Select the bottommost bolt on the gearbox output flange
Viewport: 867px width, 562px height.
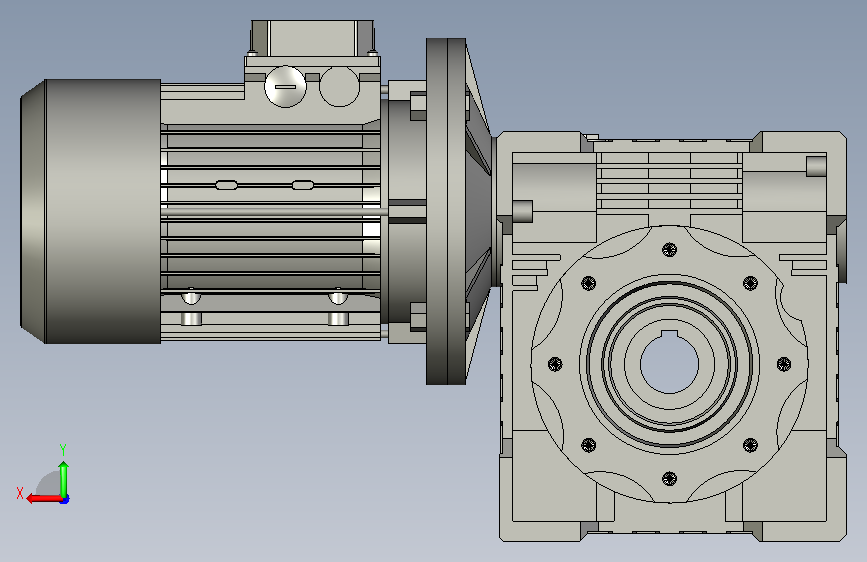[669, 478]
